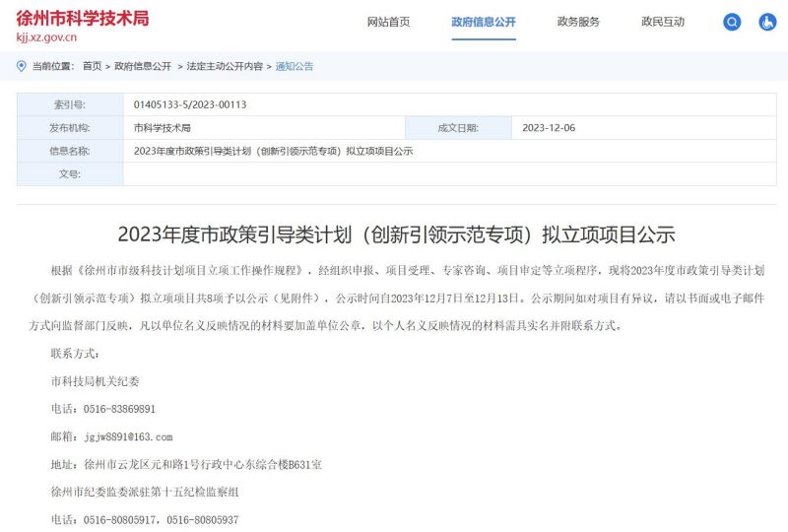
Task: Click the date value 2023-12-06
Action: 548,127
